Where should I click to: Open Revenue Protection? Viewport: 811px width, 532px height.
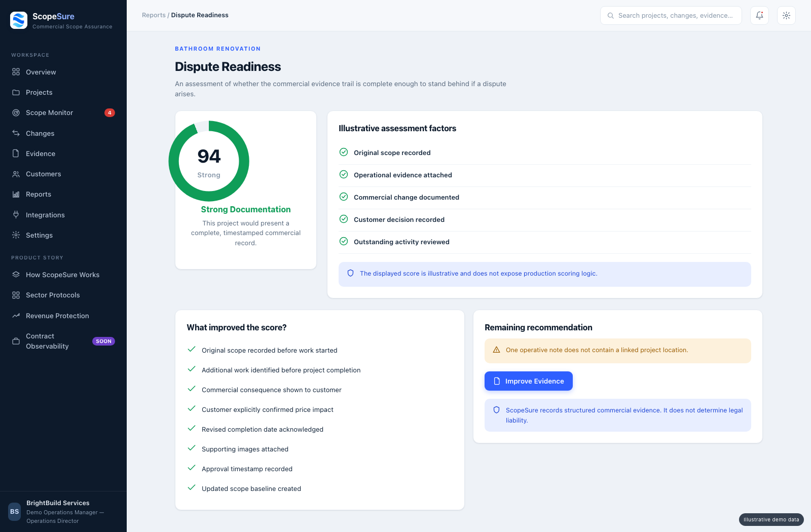(63, 316)
